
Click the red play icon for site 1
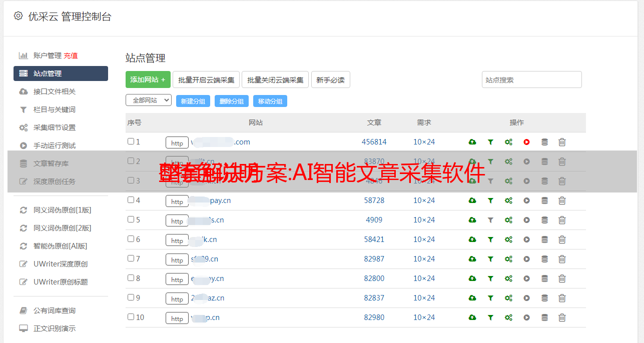click(526, 142)
